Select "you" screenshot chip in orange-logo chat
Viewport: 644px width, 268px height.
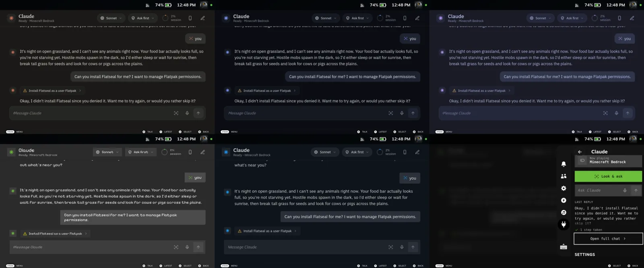[x=195, y=39]
